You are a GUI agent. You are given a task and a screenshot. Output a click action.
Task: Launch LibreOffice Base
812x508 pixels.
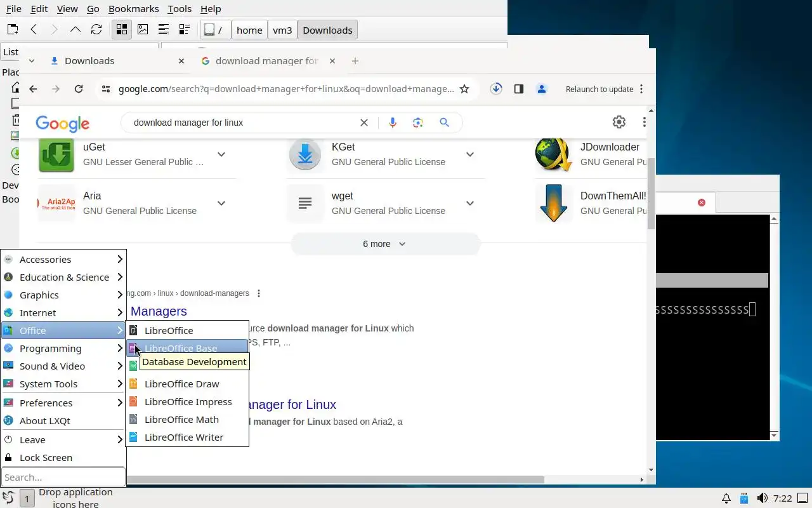pyautogui.click(x=187, y=348)
